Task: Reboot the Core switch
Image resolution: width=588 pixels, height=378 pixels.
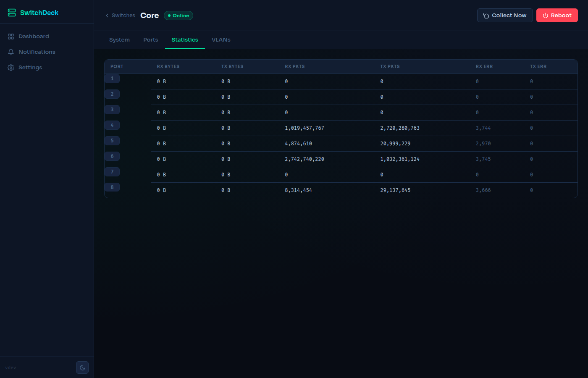Action: tap(557, 16)
